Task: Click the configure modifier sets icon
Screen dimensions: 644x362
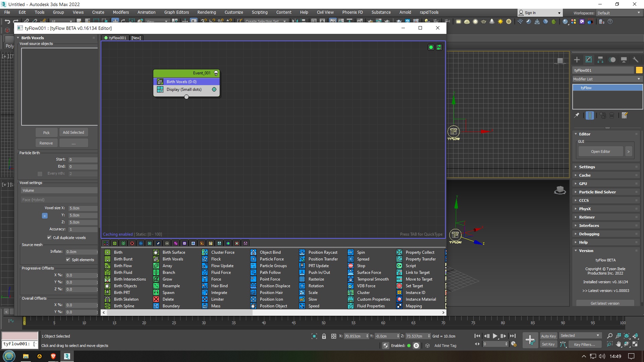Action: coord(625,115)
